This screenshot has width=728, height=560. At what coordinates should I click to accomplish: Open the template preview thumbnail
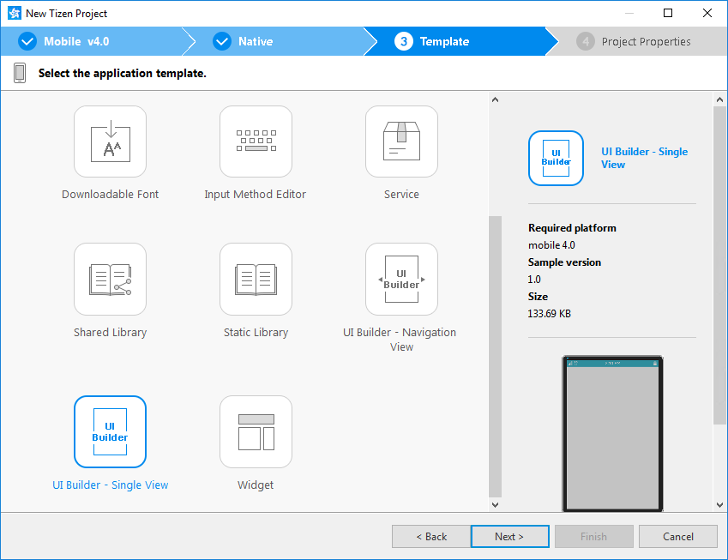(x=611, y=433)
